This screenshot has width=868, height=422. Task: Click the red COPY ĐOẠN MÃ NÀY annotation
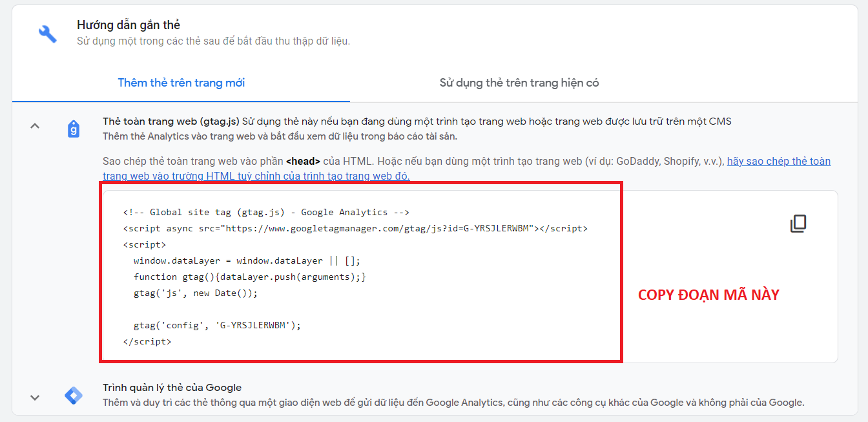[x=708, y=295]
